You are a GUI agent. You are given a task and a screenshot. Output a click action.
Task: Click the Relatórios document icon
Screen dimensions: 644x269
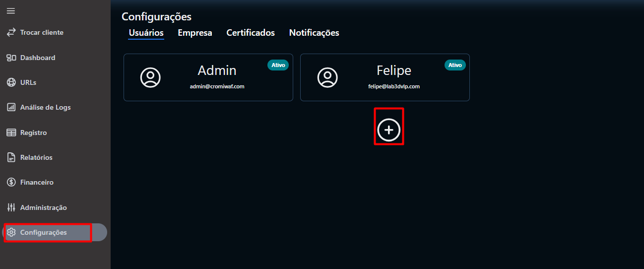[x=11, y=157]
